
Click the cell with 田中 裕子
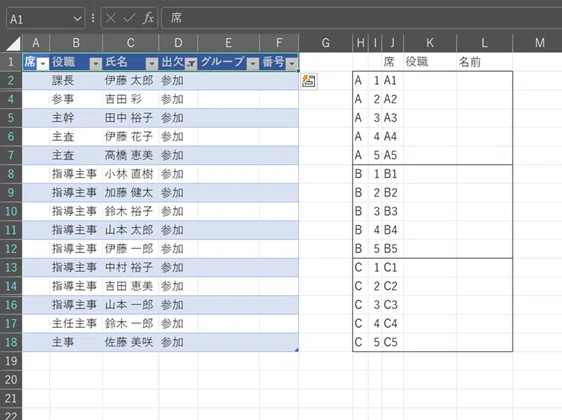pos(130,118)
